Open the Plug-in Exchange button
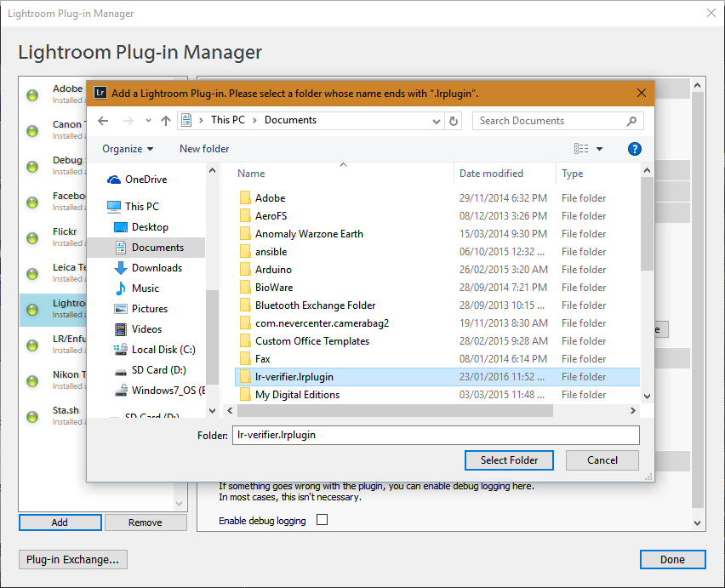Image resolution: width=725 pixels, height=588 pixels. [72, 559]
